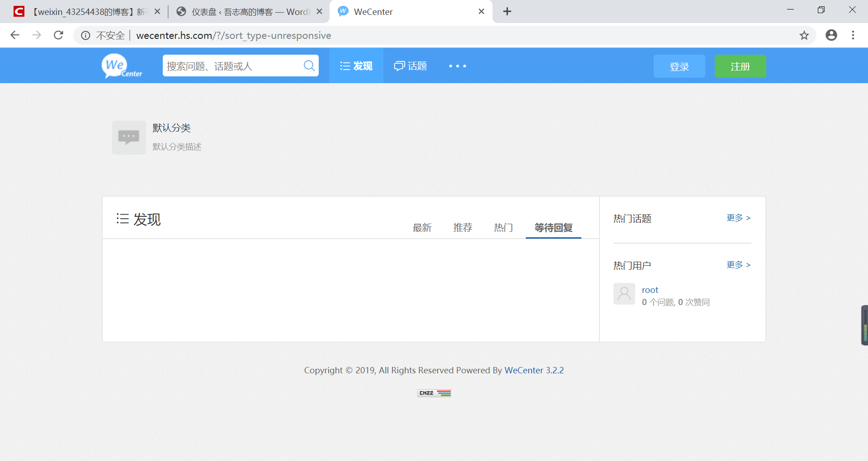
Task: Click the CNZZ statistics badge
Action: coord(434,393)
